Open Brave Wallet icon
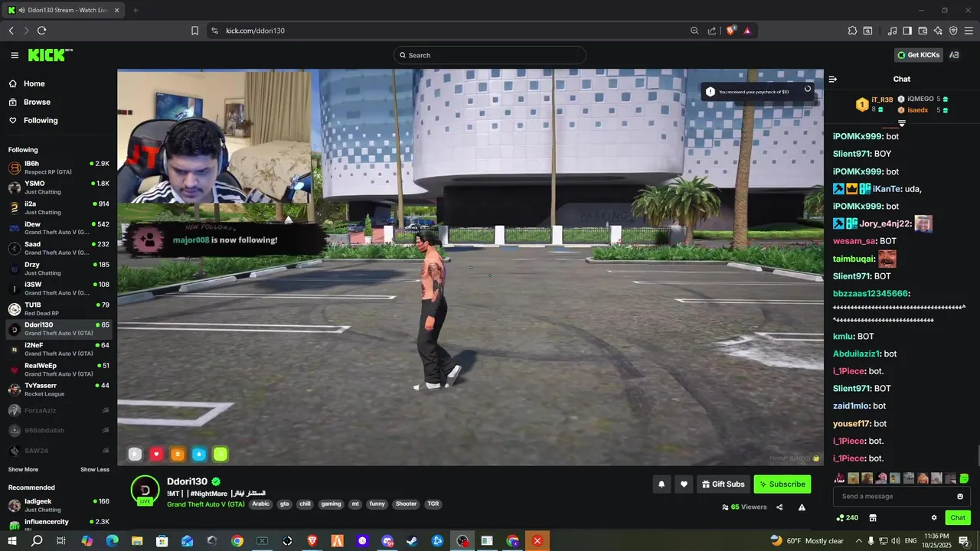Image resolution: width=980 pixels, height=551 pixels. 923,31
